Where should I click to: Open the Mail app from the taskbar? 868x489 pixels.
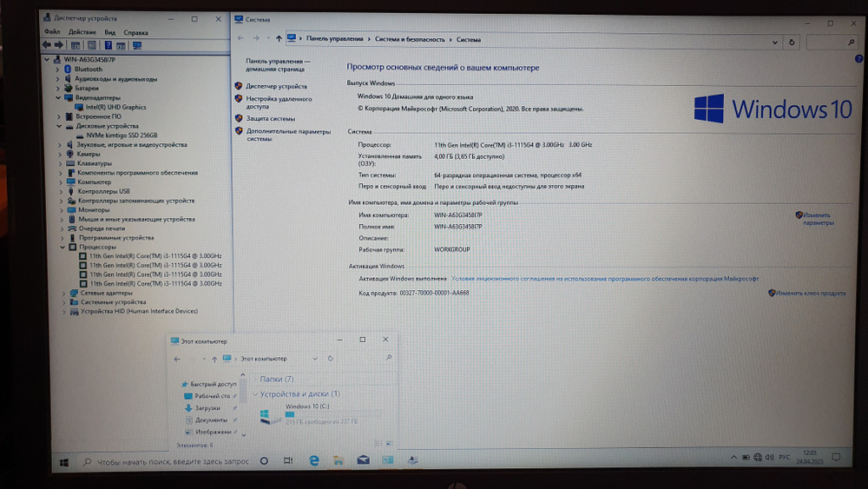tap(363, 460)
